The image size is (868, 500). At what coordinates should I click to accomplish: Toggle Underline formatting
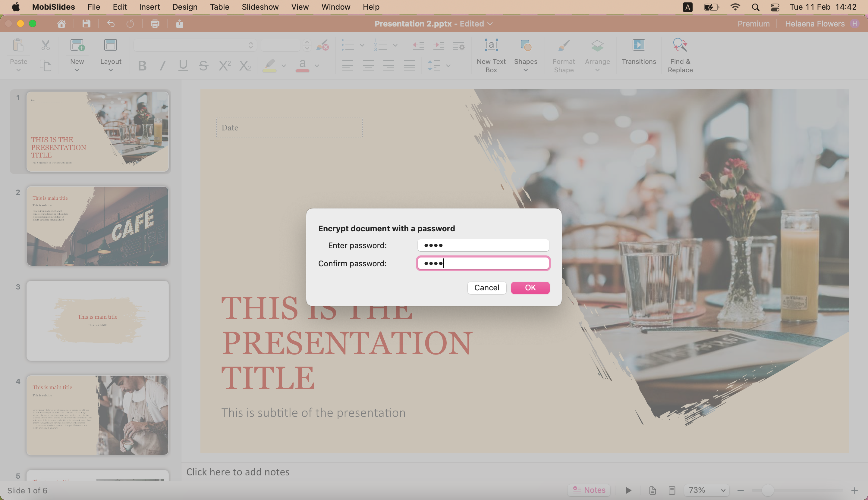(x=183, y=65)
